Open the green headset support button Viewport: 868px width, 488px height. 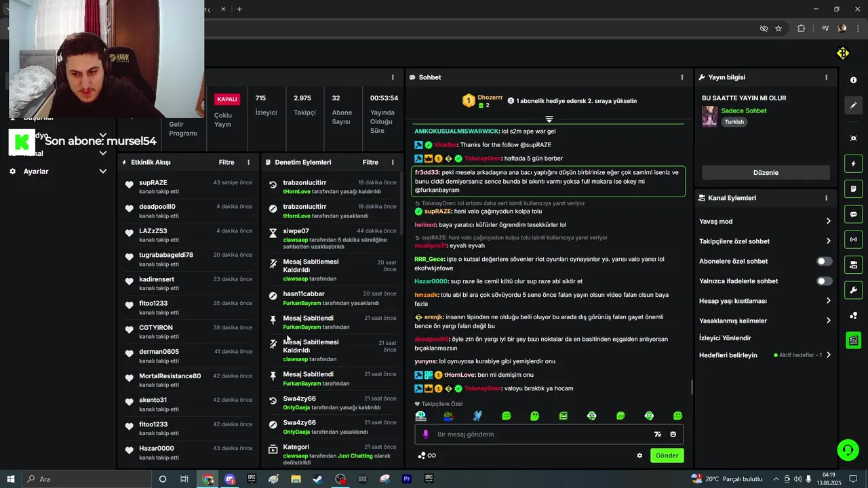847,449
